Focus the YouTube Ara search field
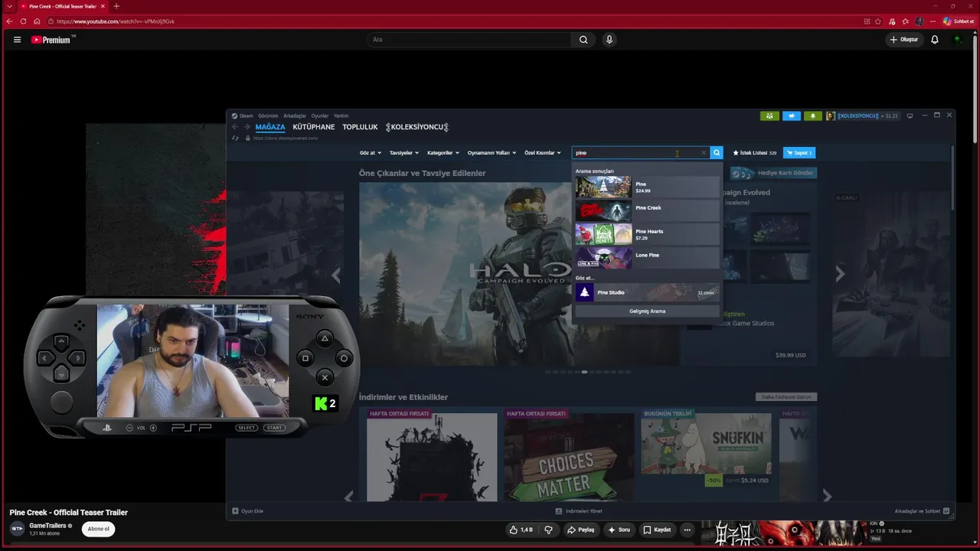980x551 pixels. pyautogui.click(x=469, y=40)
